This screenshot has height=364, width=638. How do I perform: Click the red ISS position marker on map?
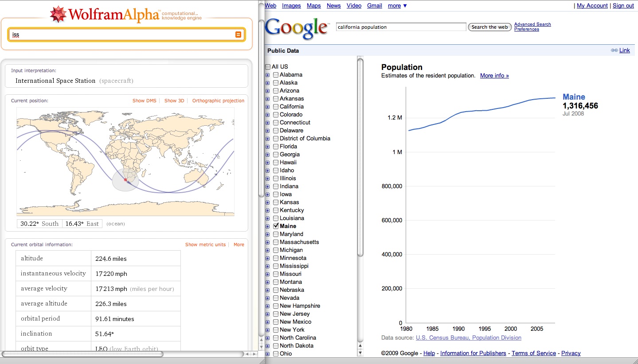pos(125,180)
